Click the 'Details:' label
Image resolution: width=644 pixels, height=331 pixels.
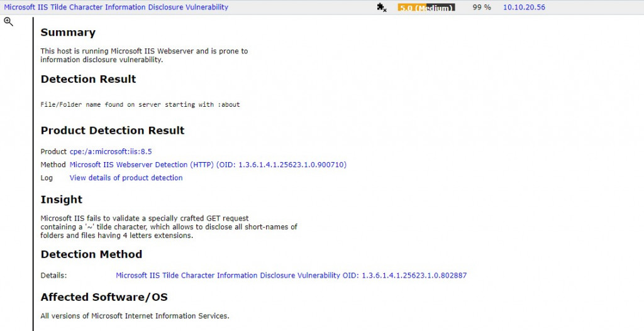(54, 275)
